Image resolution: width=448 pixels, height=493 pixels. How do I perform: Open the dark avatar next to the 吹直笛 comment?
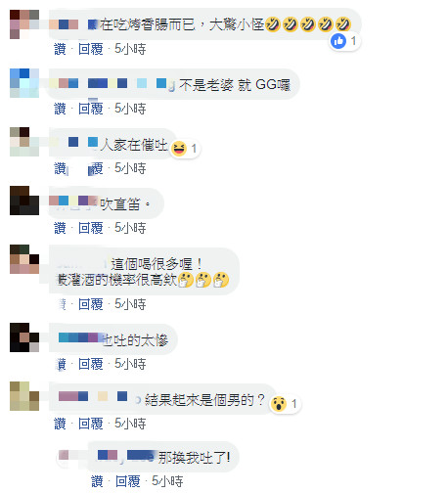click(24, 201)
